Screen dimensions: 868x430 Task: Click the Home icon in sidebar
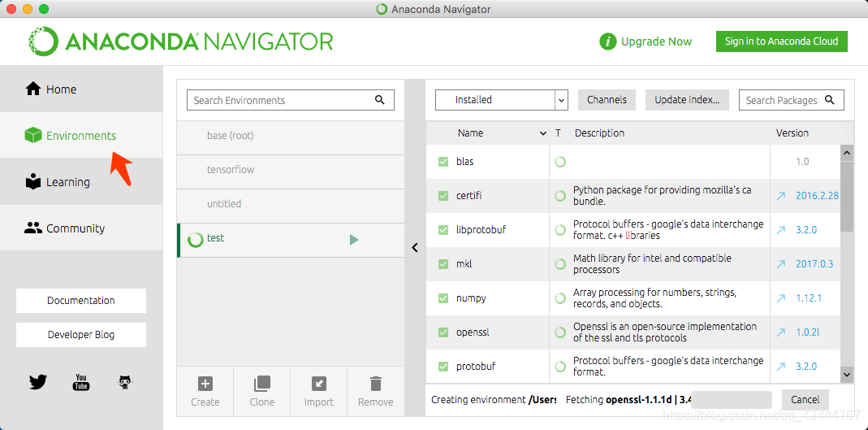click(33, 89)
